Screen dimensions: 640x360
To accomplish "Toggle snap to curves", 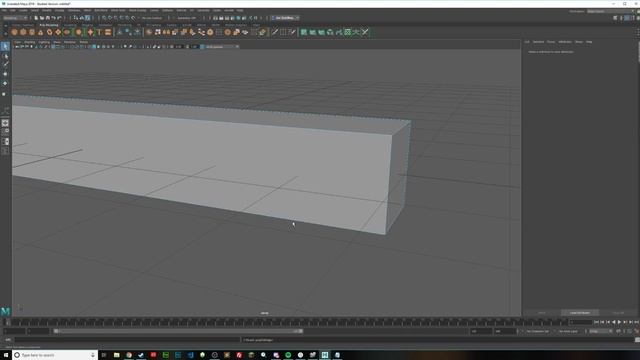I will (x=110, y=18).
